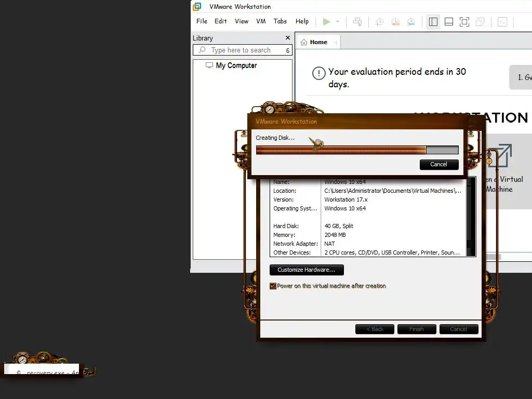
Task: Click the wizard Back button
Action: [375, 329]
